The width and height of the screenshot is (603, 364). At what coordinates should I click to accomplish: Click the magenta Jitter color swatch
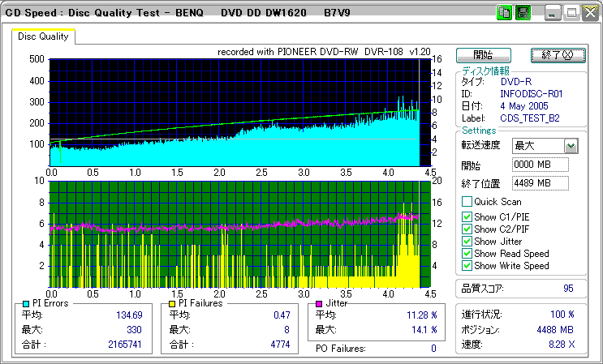click(319, 303)
